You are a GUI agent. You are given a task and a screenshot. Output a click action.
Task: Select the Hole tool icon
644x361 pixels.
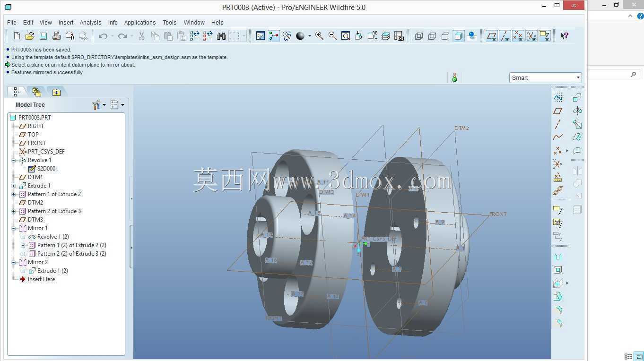tap(558, 257)
